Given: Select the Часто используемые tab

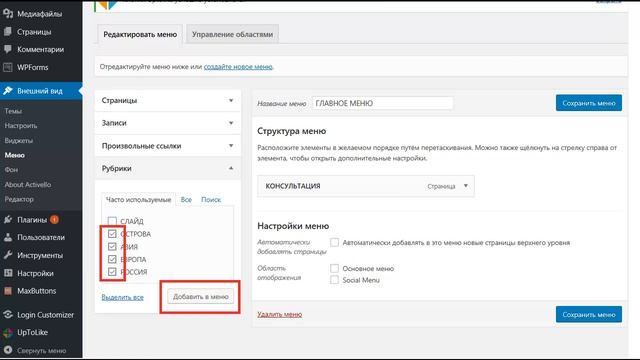Looking at the screenshot, I should pyautogui.click(x=138, y=200).
